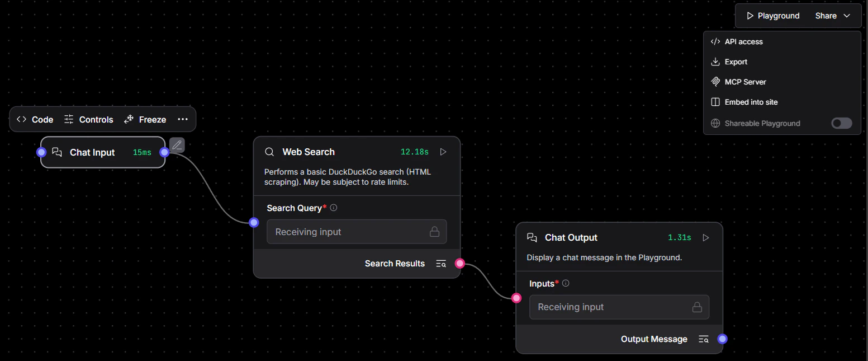Viewport: 868px width, 361px height.
Task: Run the Chat Output node via its play icon
Action: click(x=705, y=237)
